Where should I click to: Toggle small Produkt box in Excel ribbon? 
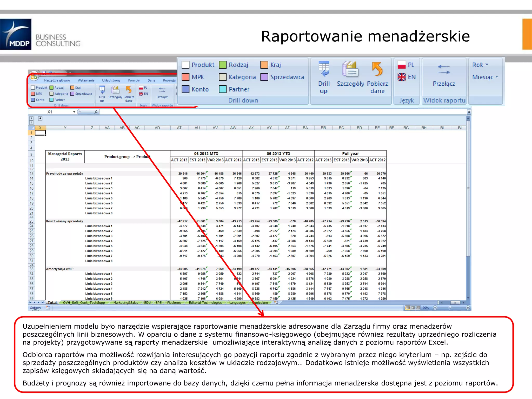coord(33,88)
